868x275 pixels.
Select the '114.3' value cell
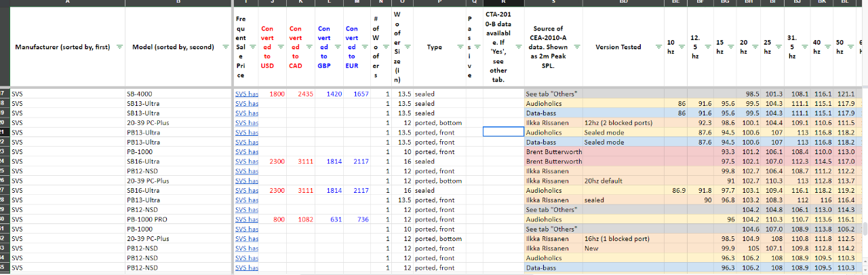click(x=846, y=210)
